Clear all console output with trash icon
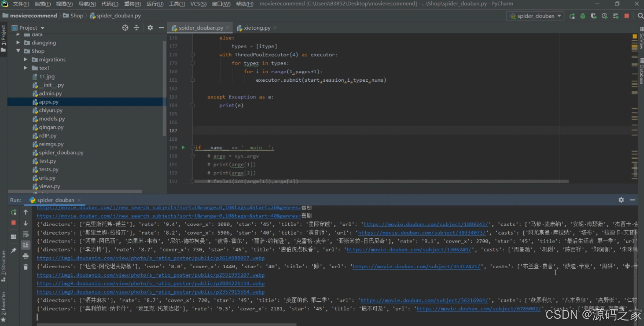 coord(26,267)
